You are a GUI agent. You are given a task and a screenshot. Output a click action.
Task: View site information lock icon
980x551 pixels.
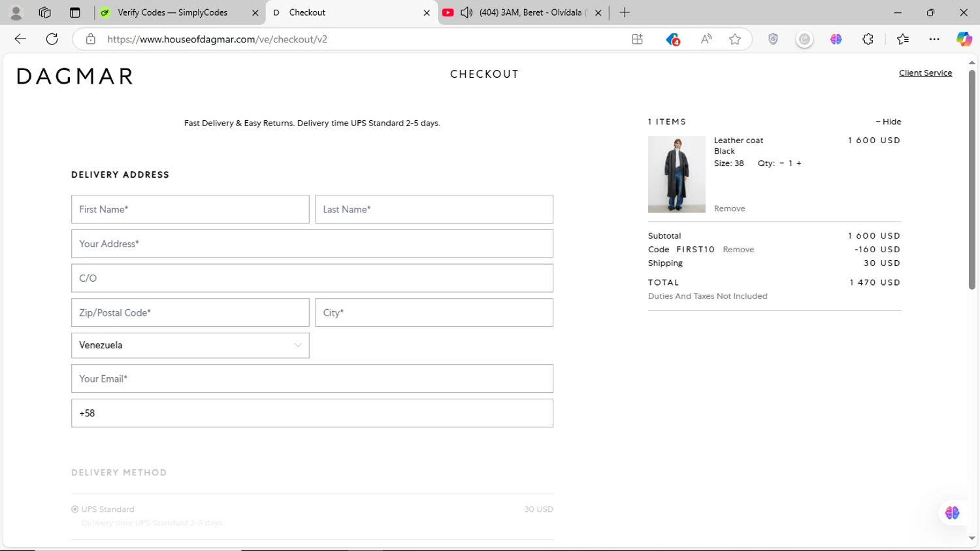[x=91, y=39]
